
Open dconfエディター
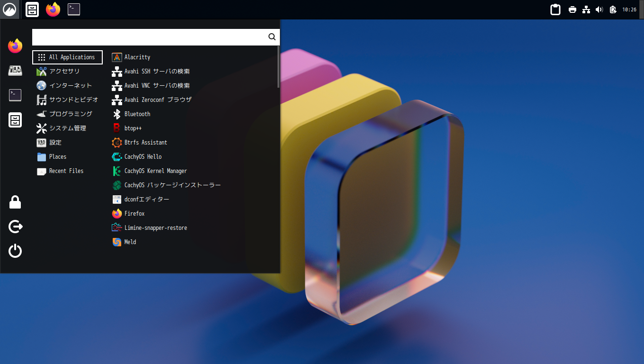[x=192, y=200]
